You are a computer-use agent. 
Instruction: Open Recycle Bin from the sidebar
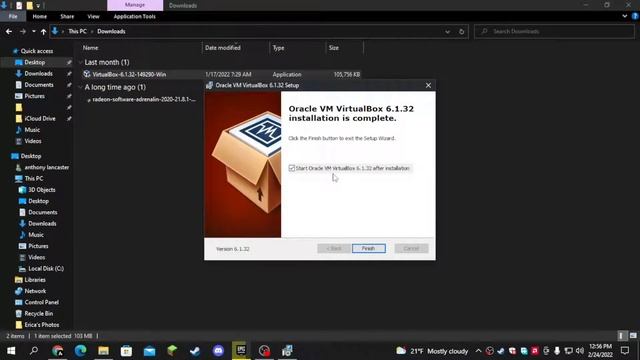tap(39, 313)
